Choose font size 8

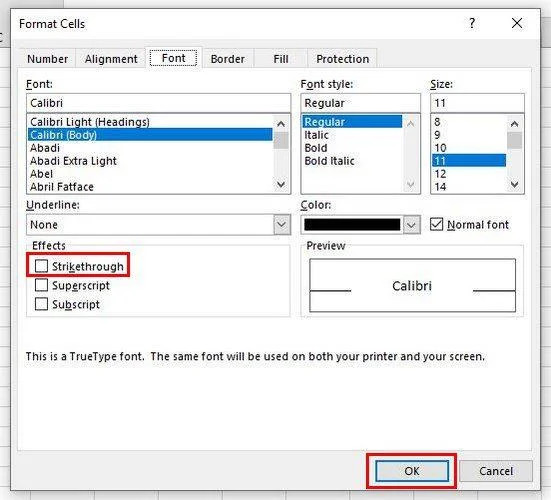coord(469,122)
